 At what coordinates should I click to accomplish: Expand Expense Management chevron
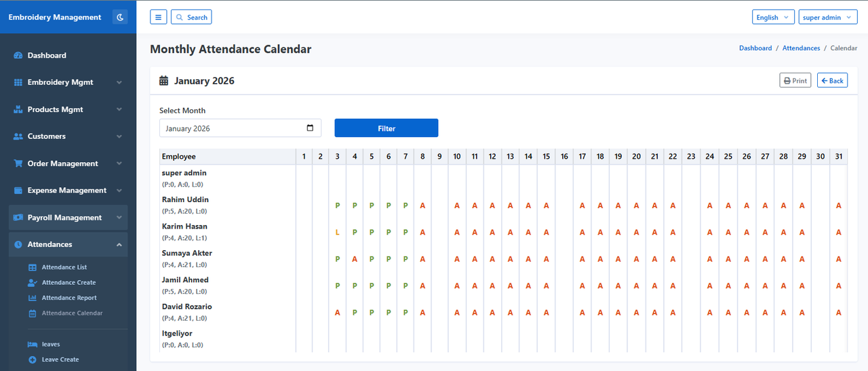pos(119,191)
